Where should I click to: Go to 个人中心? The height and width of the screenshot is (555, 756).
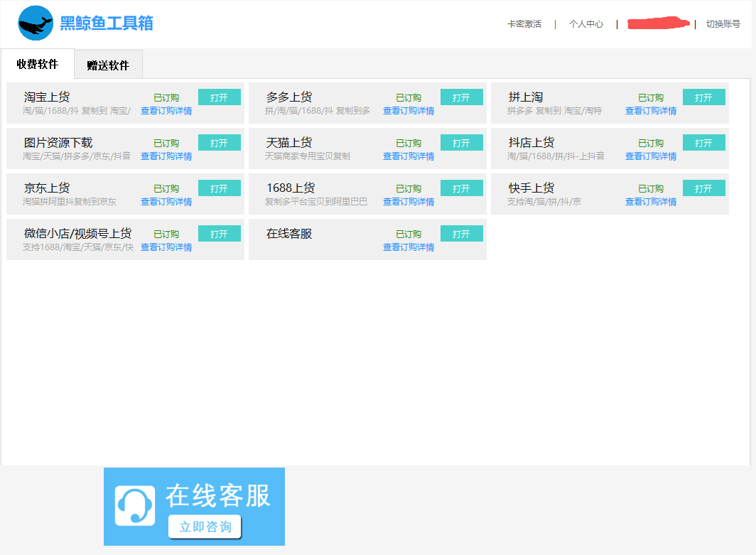tap(585, 23)
